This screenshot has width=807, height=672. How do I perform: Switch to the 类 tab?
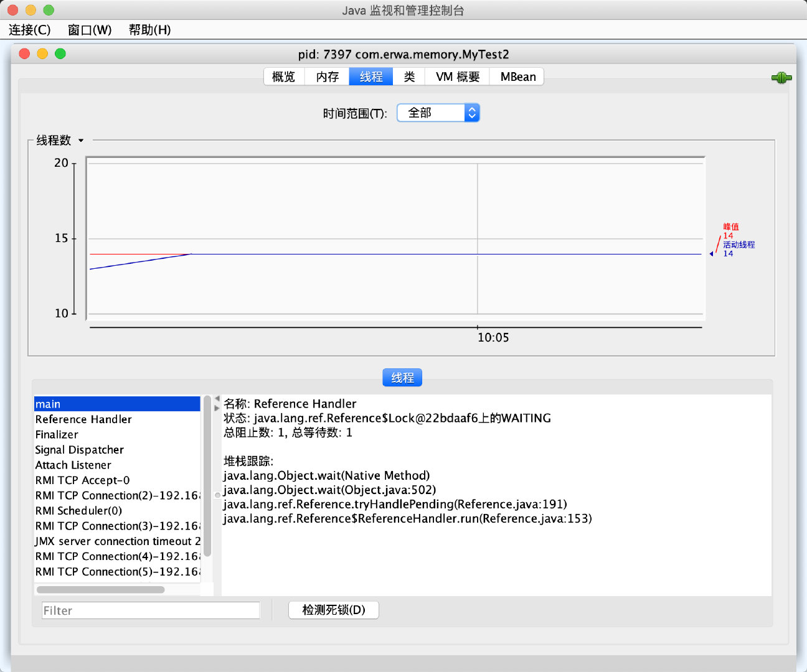click(409, 77)
